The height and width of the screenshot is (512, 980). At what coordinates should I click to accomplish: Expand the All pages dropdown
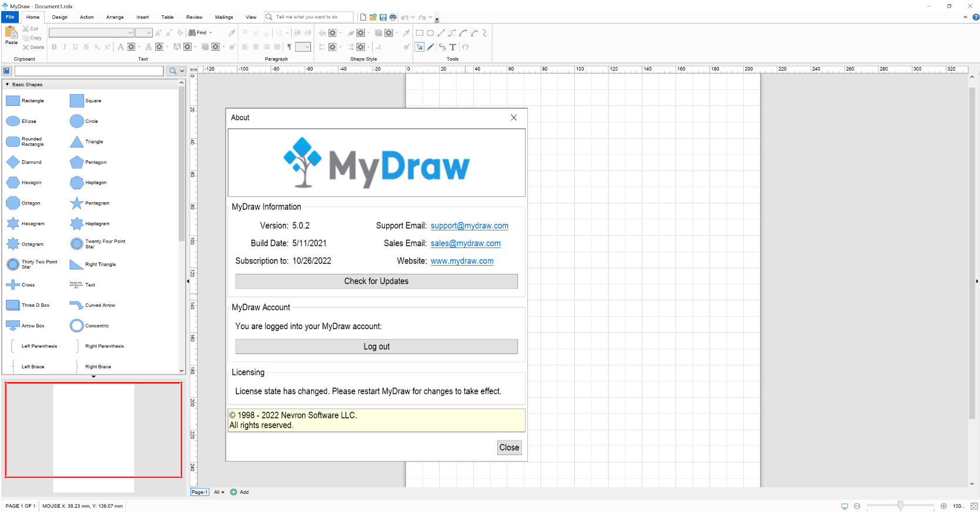[x=219, y=492]
